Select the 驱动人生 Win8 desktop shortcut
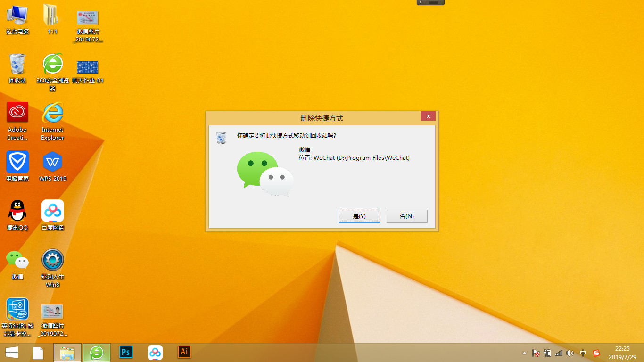The width and height of the screenshot is (644, 362). (52, 269)
